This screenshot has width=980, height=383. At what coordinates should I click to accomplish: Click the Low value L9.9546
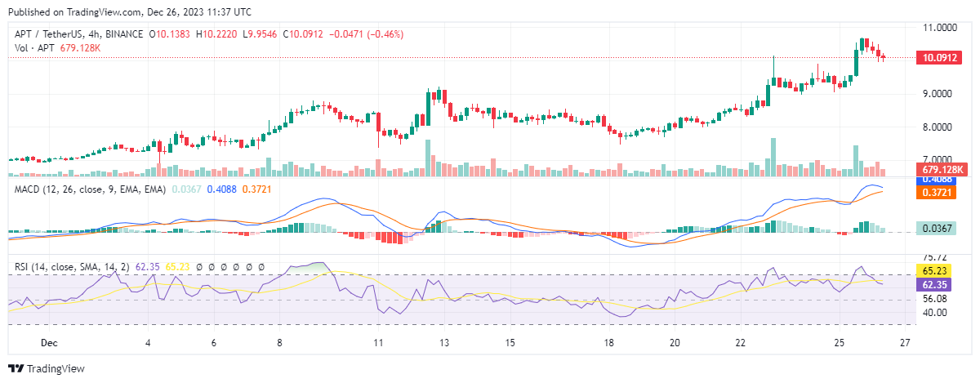[260, 34]
